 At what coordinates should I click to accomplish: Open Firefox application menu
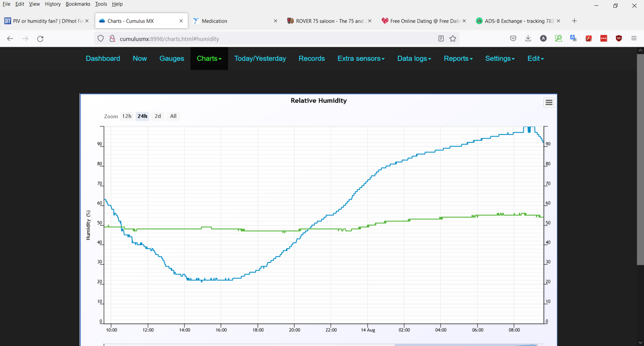(x=634, y=39)
